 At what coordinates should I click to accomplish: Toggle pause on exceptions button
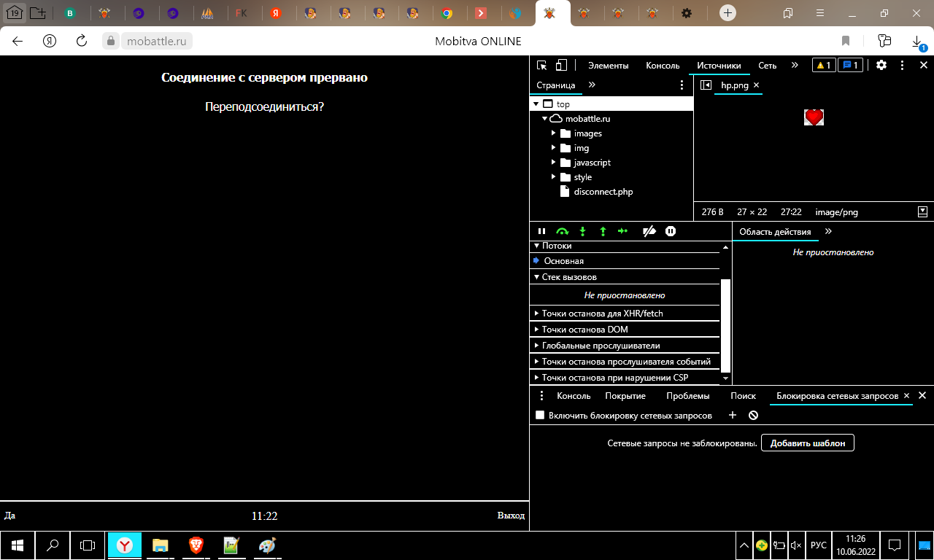[671, 231]
